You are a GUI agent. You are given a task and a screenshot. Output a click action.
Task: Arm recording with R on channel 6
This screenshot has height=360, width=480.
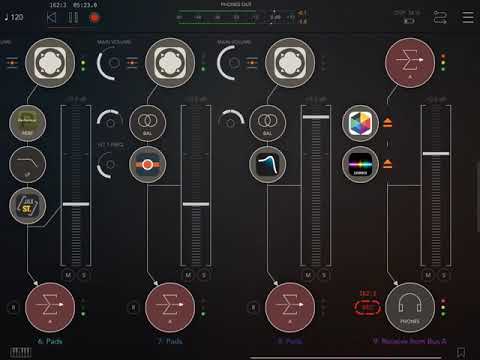click(13, 307)
